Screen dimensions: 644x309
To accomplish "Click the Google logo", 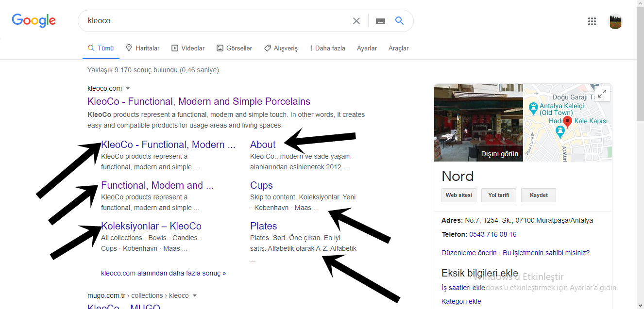I will pos(34,20).
